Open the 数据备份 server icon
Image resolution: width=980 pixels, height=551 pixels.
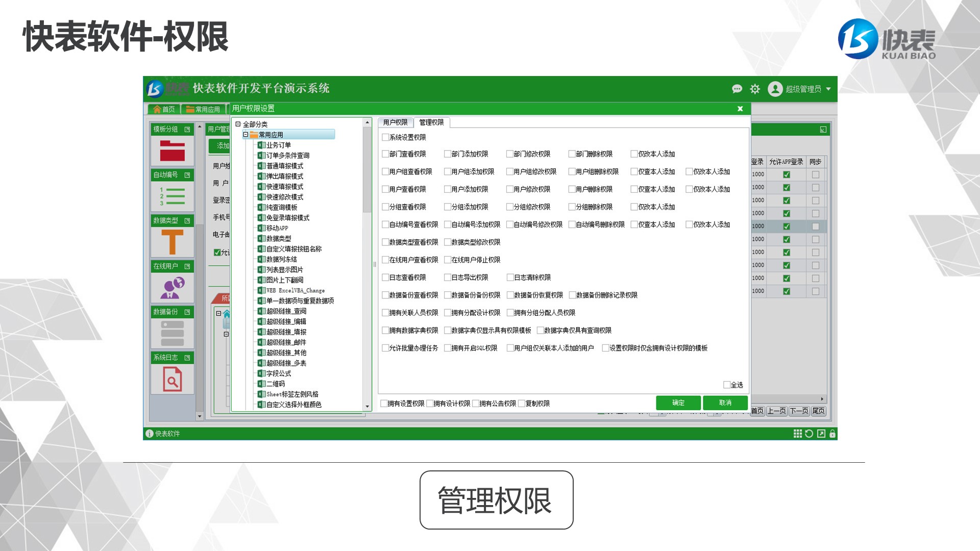[172, 334]
